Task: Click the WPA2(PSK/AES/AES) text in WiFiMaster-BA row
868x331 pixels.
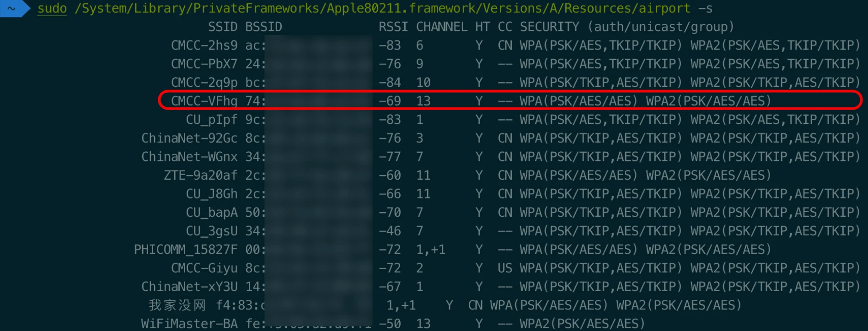Action: point(582,324)
